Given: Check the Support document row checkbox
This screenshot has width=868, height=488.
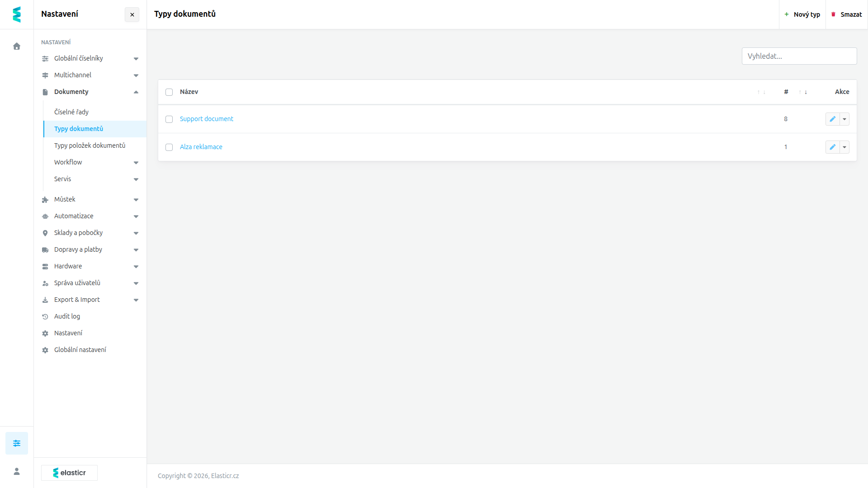Looking at the screenshot, I should point(169,119).
